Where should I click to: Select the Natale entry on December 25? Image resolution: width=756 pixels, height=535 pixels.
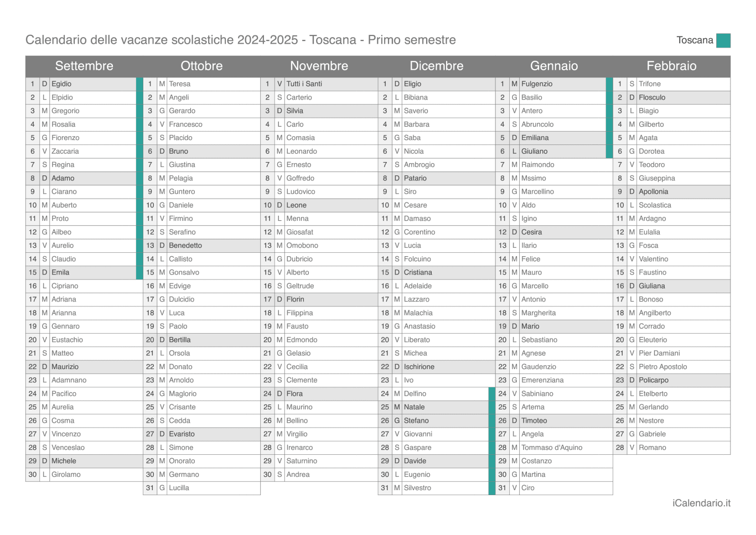[414, 407]
